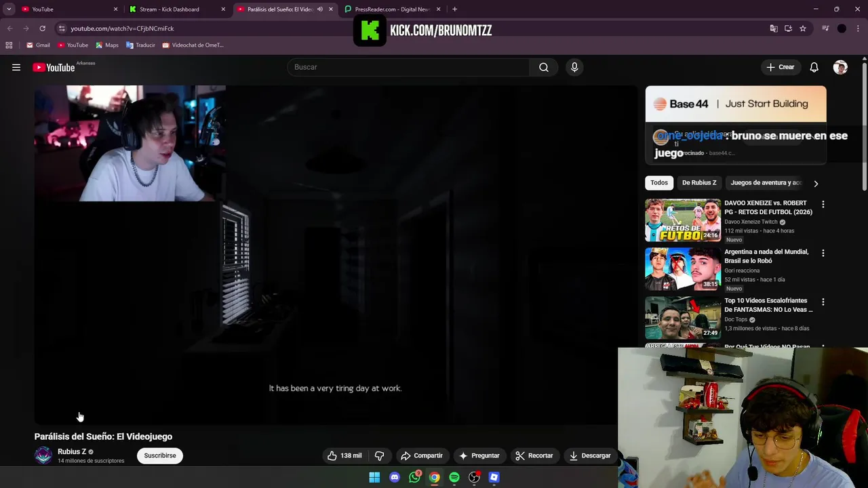Image resolution: width=868 pixels, height=488 pixels.
Task: Open WhatsApp from the taskbar
Action: pos(414,477)
